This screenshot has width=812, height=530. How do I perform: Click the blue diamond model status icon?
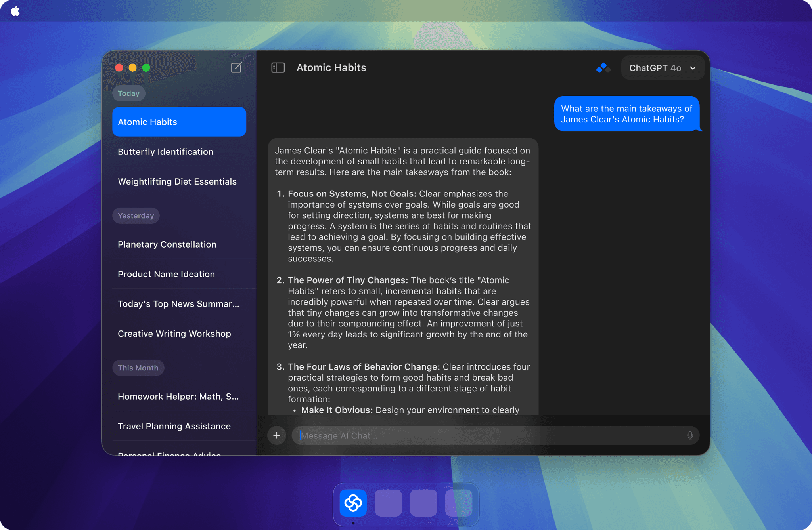click(603, 68)
